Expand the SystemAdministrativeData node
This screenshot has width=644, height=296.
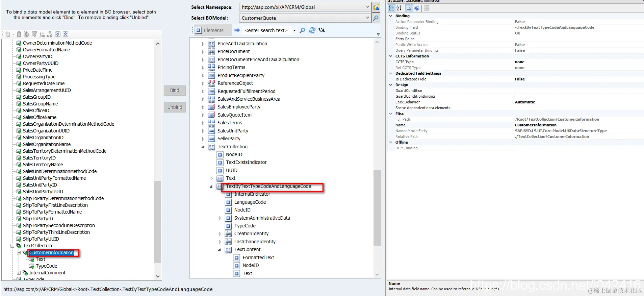(x=220, y=218)
